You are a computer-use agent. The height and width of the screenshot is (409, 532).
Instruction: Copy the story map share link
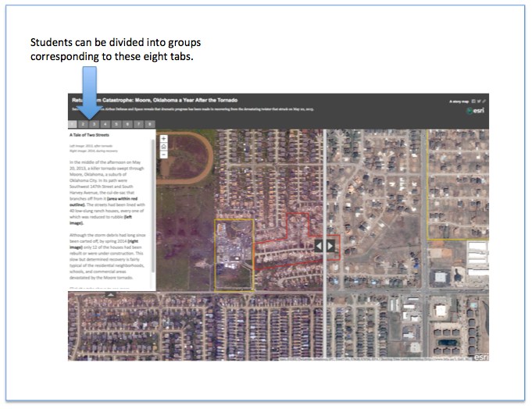pos(484,101)
